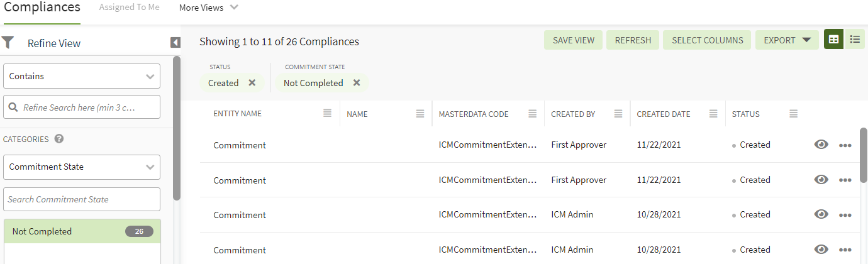This screenshot has width=868, height=264.
Task: Expand the Export dropdown button
Action: click(x=787, y=40)
